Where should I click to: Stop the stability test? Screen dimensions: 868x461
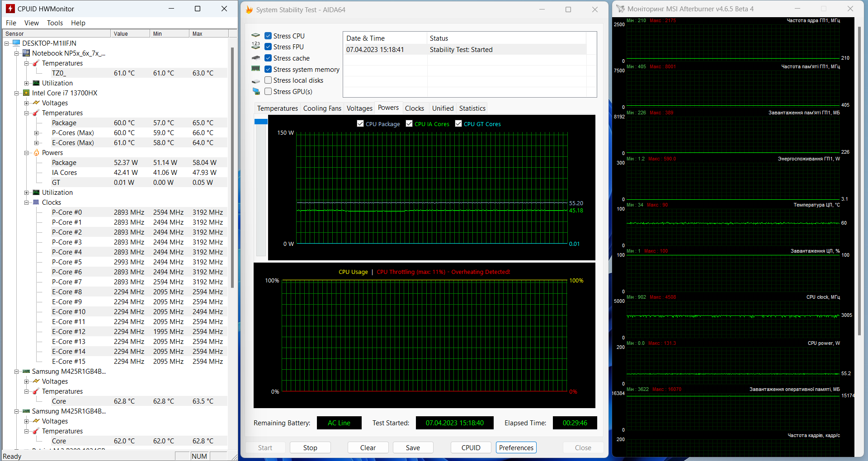click(x=310, y=447)
